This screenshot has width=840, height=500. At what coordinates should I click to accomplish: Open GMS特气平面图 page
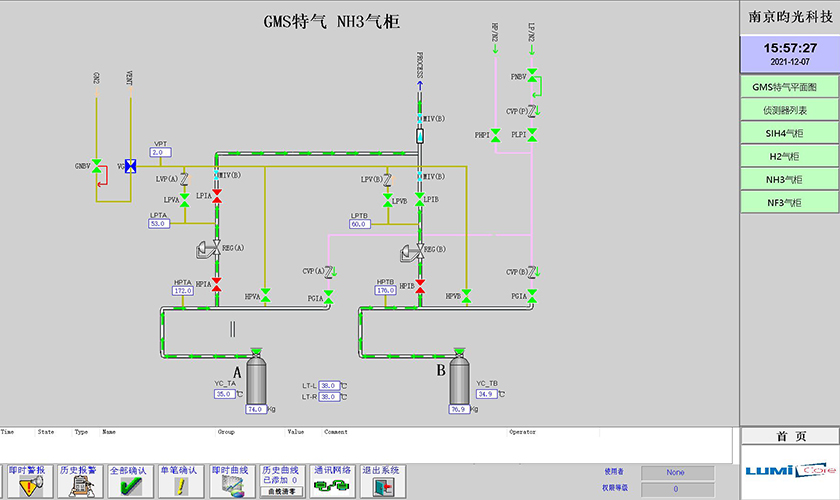coord(789,87)
